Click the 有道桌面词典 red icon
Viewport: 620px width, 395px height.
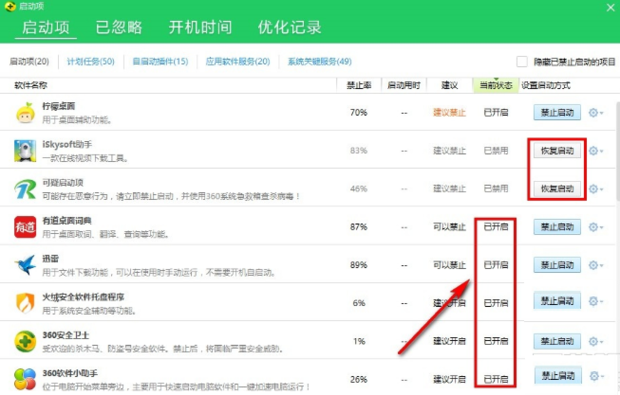point(25,227)
